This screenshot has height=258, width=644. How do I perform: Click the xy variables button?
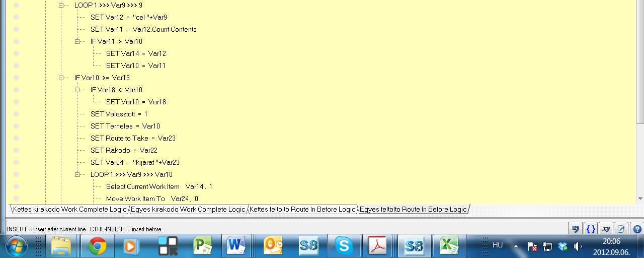click(x=606, y=229)
